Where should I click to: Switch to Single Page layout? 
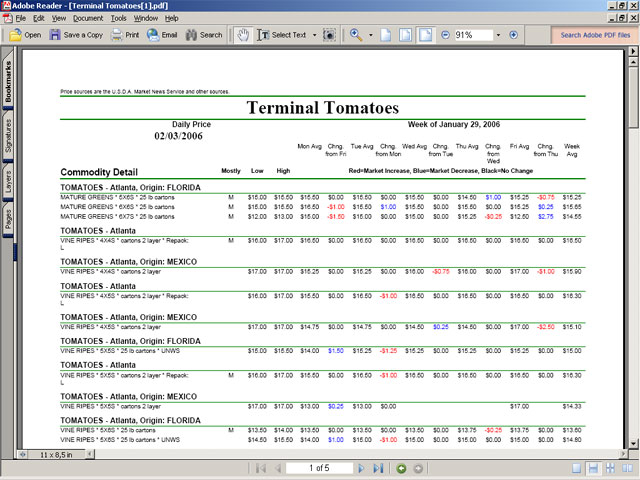(576, 468)
